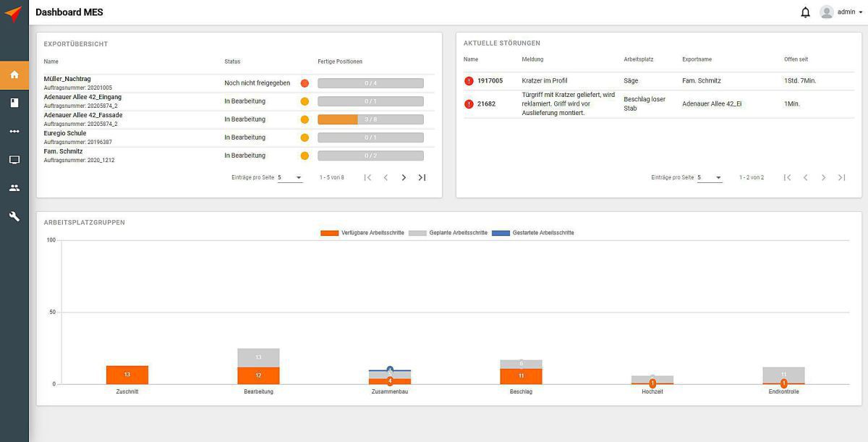Toggle Geplante Arbeitsschritte legend entry
Screen dimensions: 868x442
448,233
